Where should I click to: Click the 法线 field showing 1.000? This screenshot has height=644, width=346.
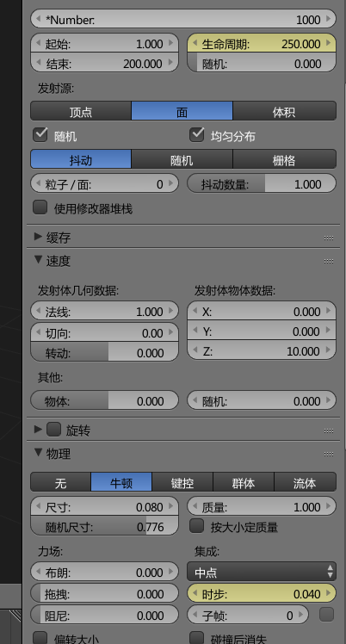pos(105,311)
